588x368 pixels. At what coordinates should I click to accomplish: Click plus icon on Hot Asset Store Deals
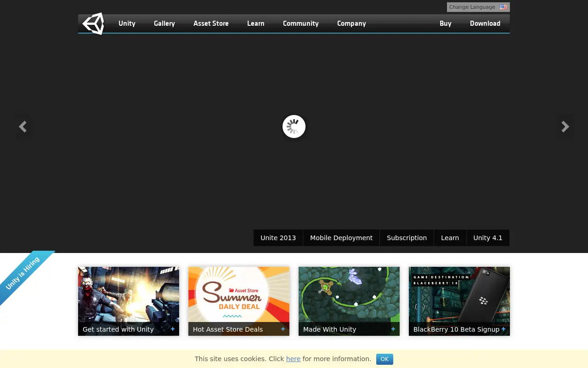(x=283, y=329)
